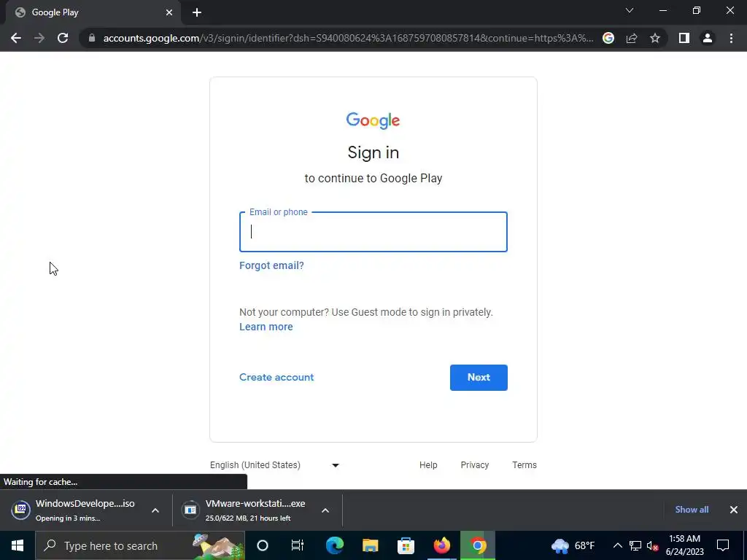Open the Help link in footer
Image resolution: width=747 pixels, height=560 pixels.
[x=428, y=465]
